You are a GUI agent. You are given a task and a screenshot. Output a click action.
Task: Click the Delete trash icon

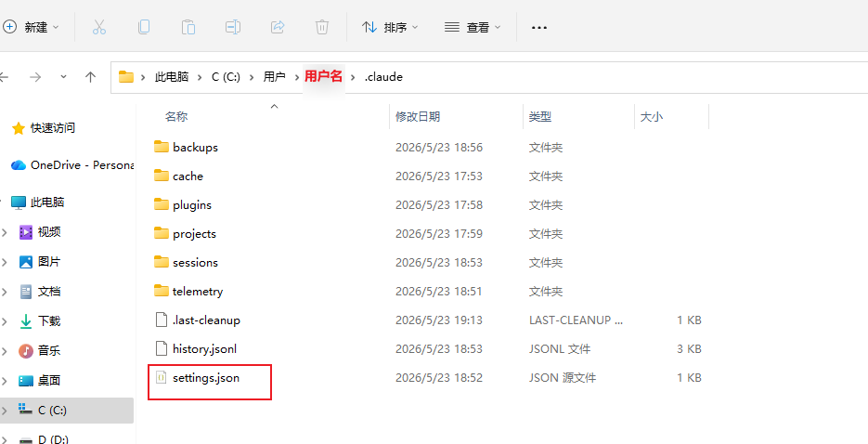(x=322, y=27)
